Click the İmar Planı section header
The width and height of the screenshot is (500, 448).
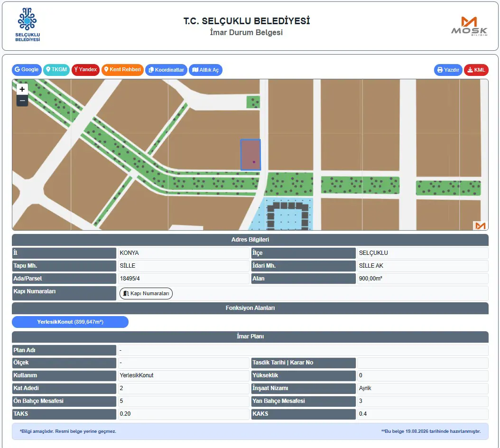click(250, 336)
